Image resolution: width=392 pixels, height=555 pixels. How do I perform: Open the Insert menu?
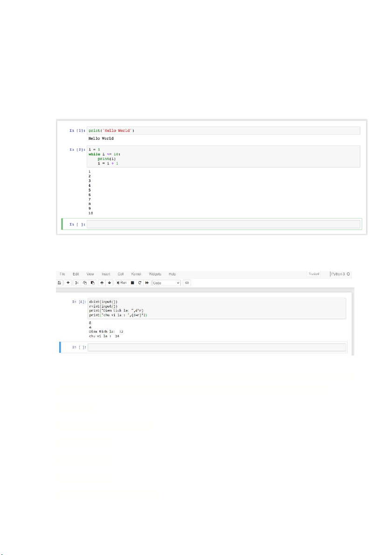pos(106,274)
